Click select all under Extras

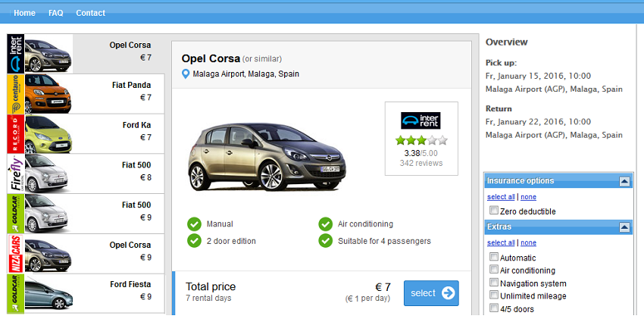point(501,243)
